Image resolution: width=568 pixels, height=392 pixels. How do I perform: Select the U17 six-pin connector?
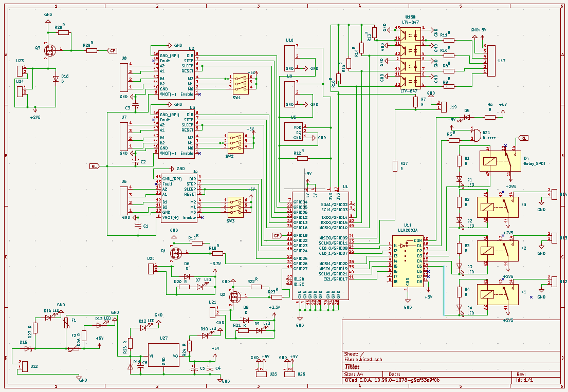click(491, 61)
